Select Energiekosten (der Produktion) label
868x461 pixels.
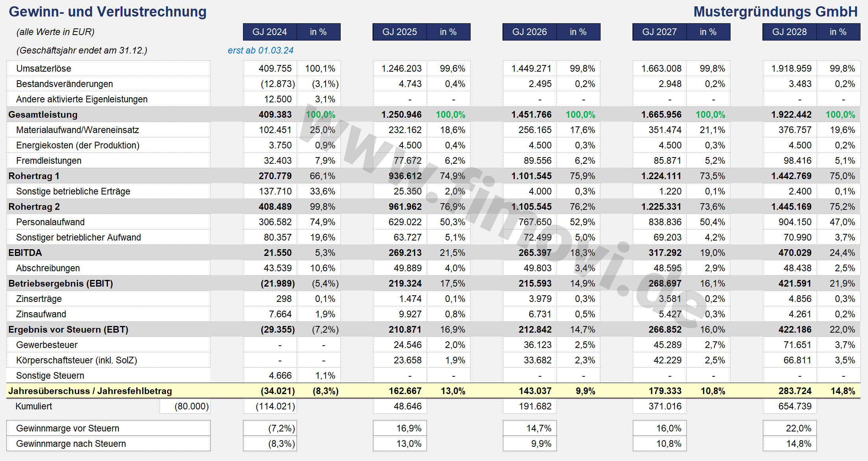[x=78, y=145]
